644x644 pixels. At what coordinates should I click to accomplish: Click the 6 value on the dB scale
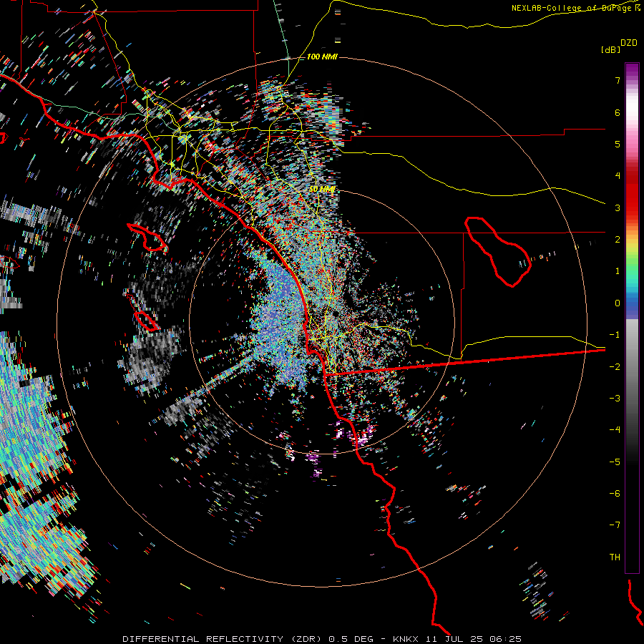(618, 112)
